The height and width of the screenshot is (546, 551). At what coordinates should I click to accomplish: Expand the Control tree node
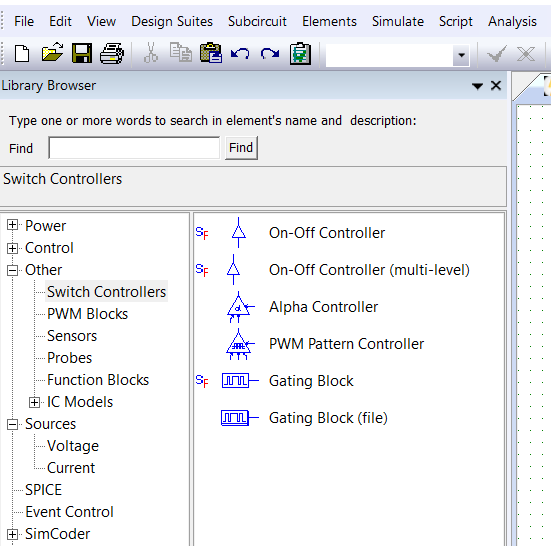[x=12, y=248]
